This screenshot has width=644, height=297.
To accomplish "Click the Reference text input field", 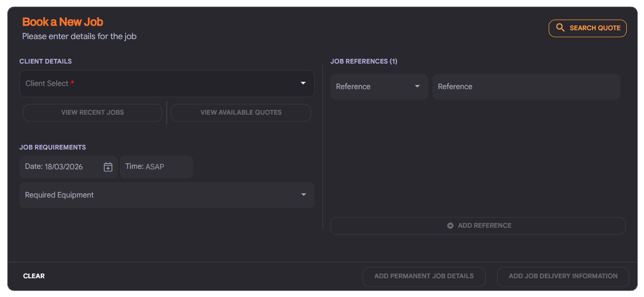I will [x=526, y=86].
